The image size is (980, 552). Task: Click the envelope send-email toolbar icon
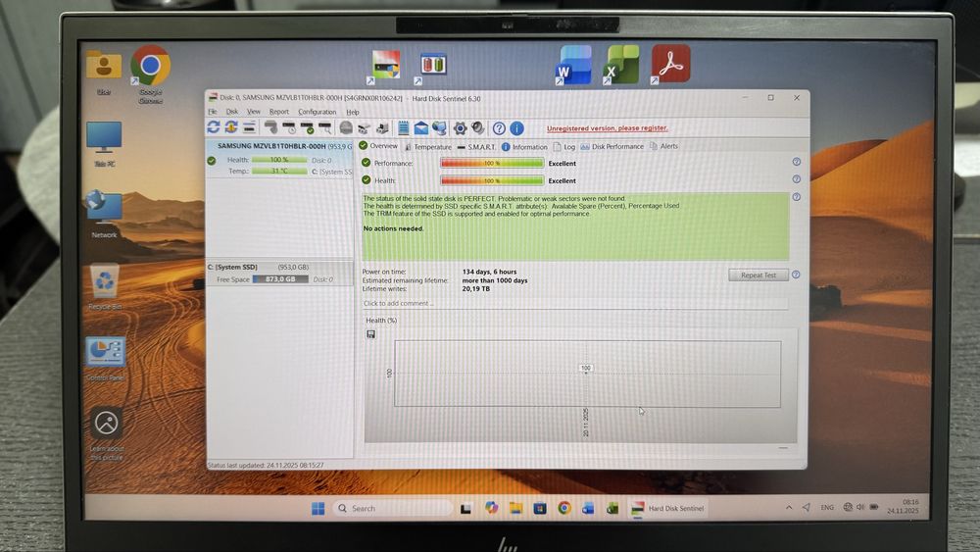coord(421,128)
